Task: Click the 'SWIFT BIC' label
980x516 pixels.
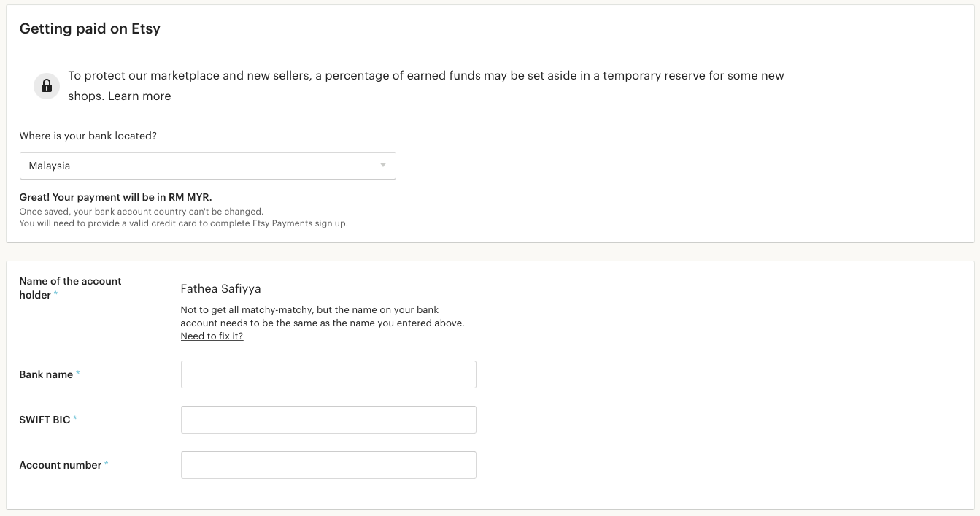Action: coord(45,420)
